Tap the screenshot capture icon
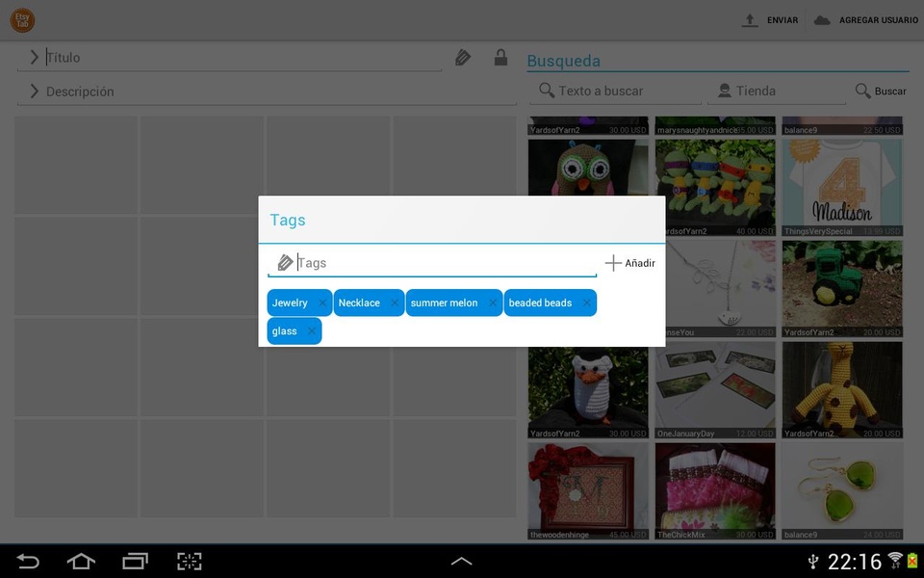The width and height of the screenshot is (924, 578). [x=190, y=561]
